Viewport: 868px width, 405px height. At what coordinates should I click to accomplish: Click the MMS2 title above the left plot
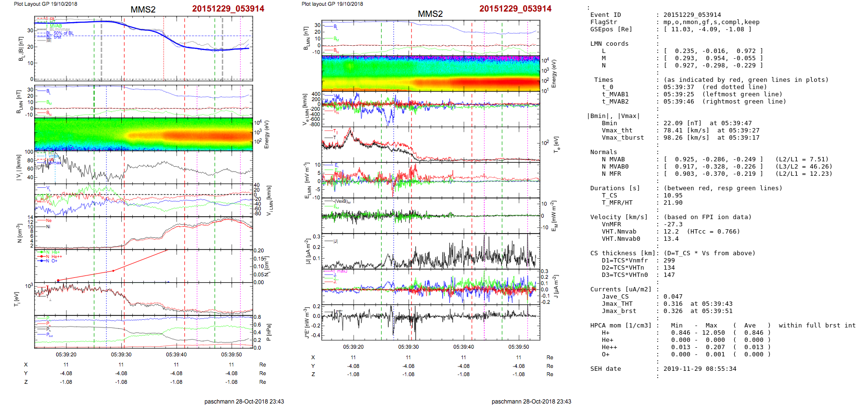click(143, 10)
